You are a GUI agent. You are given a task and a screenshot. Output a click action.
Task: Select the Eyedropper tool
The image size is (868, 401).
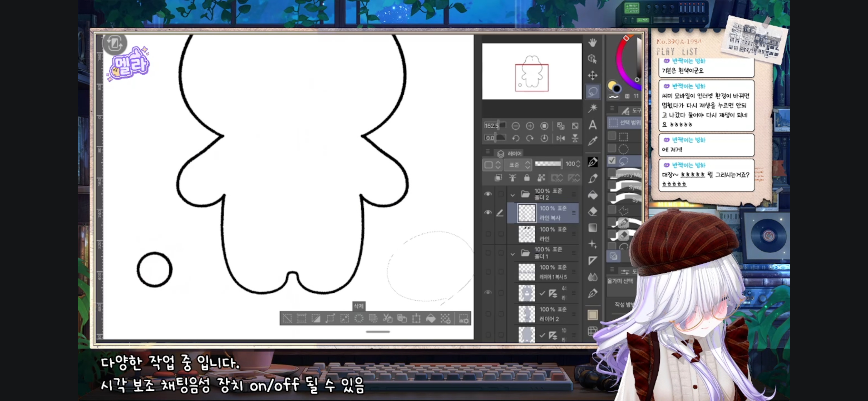click(x=592, y=141)
